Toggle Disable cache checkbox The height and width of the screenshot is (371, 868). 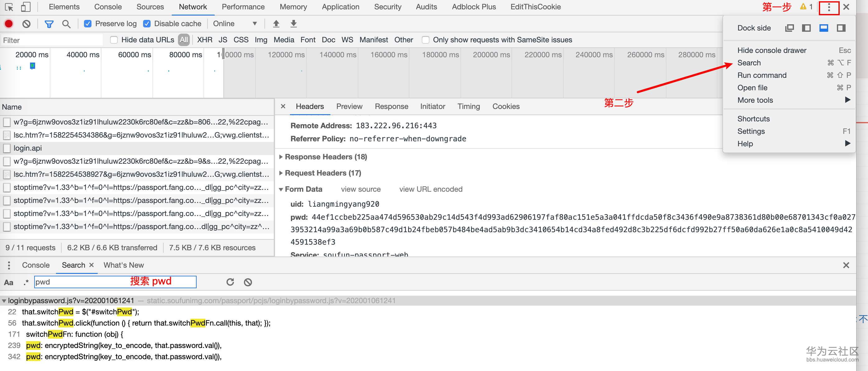coord(147,24)
